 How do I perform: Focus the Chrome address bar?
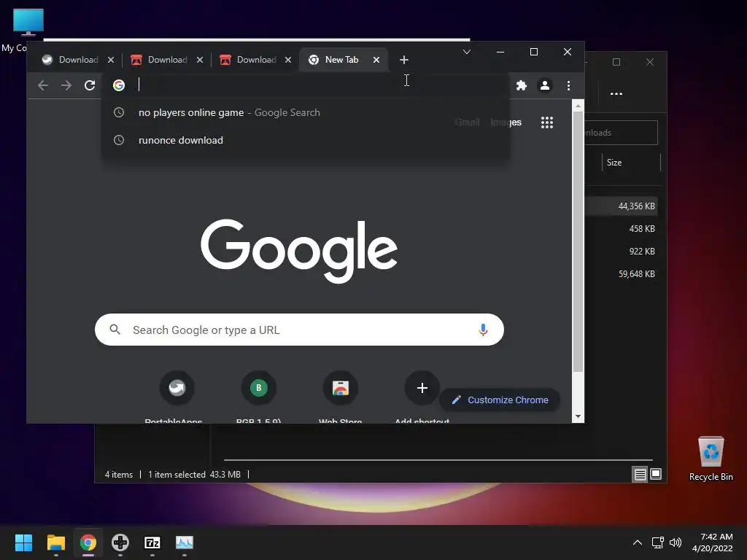[306, 85]
